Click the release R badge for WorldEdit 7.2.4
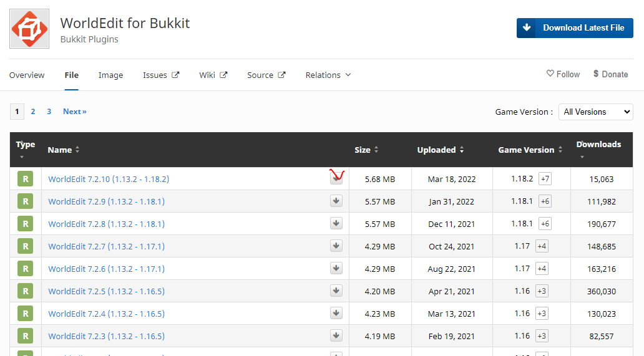 (25, 314)
